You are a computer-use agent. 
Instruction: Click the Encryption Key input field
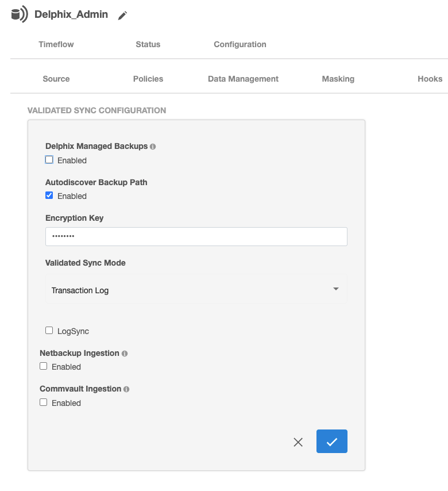click(196, 236)
